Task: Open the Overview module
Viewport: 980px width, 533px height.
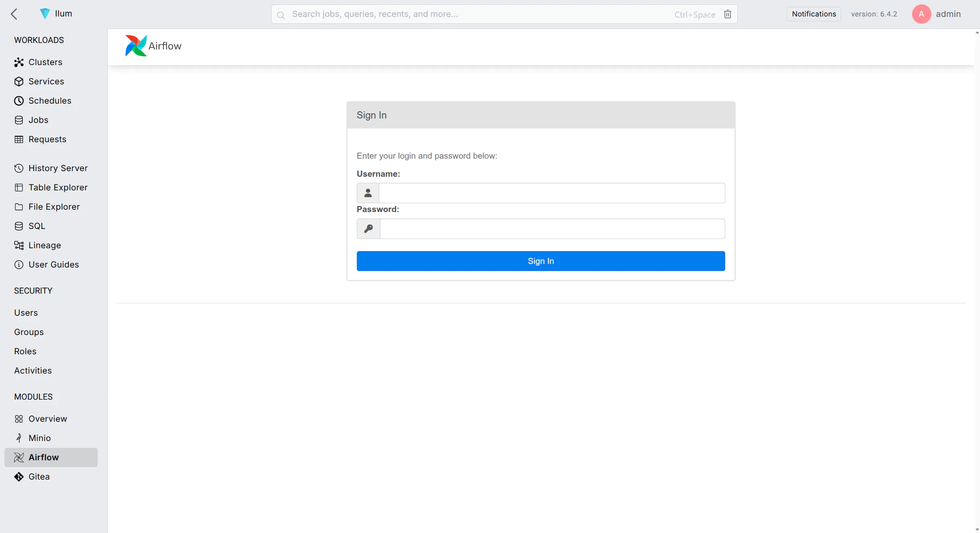Action: (48, 419)
